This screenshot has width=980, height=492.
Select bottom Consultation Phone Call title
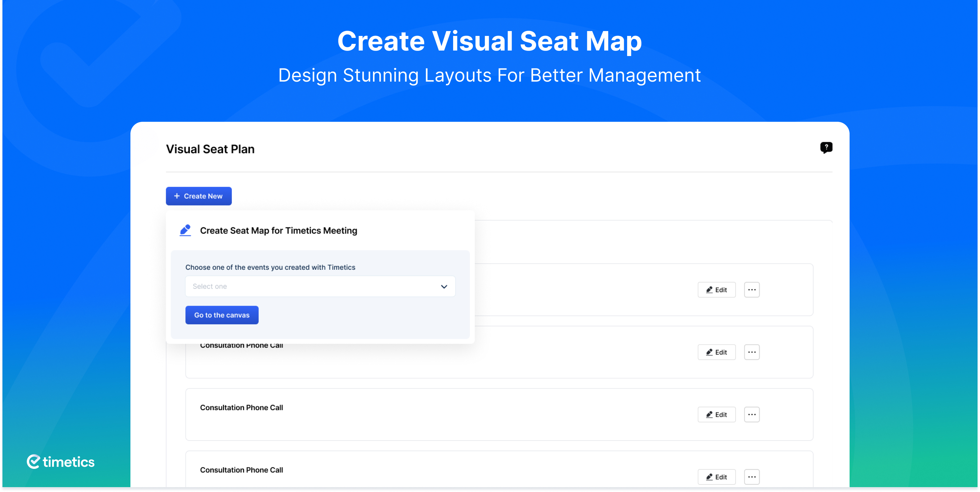coord(242,470)
